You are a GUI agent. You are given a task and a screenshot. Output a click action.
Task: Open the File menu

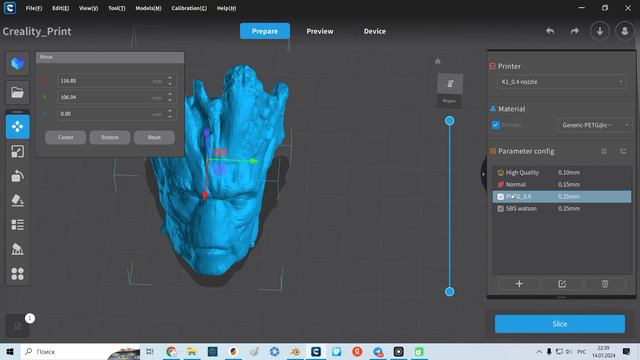pyautogui.click(x=34, y=8)
